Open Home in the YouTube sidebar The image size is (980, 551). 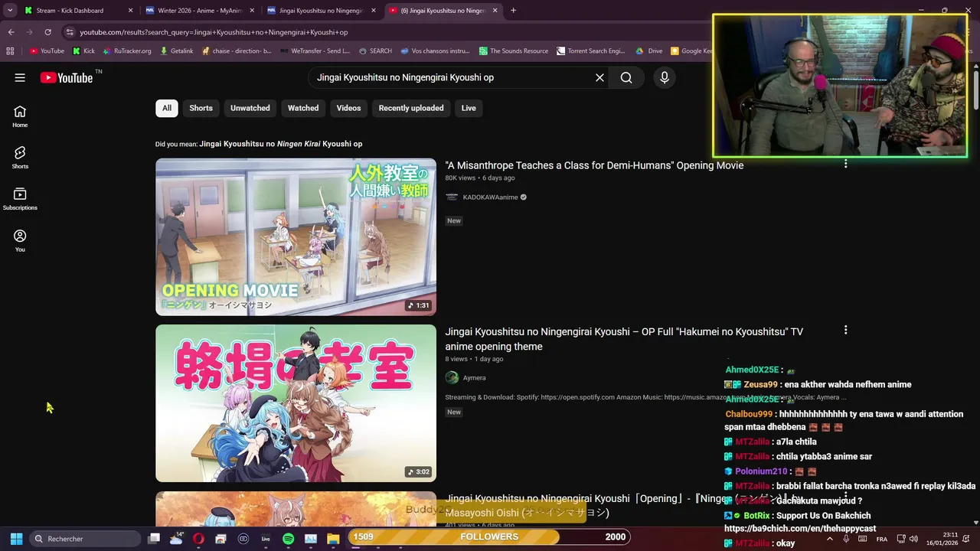coord(20,116)
